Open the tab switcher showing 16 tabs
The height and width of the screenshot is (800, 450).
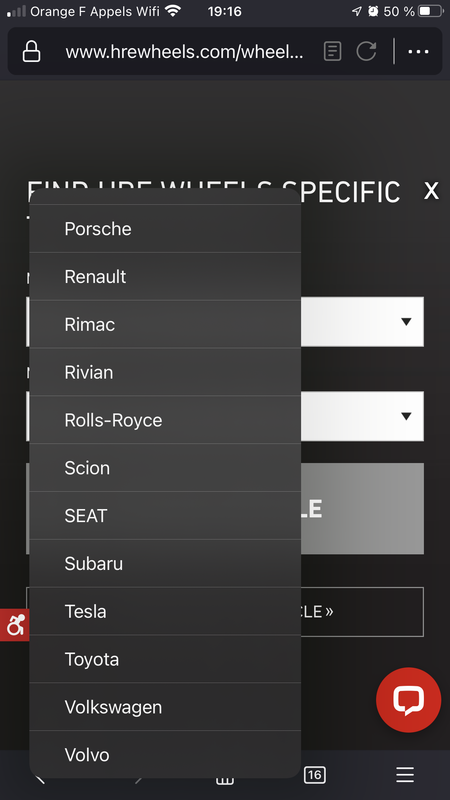[x=314, y=776]
